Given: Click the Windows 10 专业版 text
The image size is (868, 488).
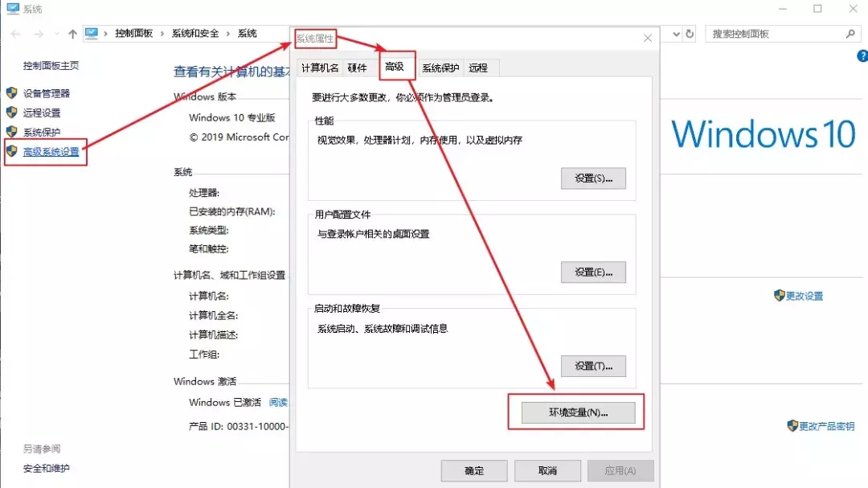Looking at the screenshot, I should (232, 117).
